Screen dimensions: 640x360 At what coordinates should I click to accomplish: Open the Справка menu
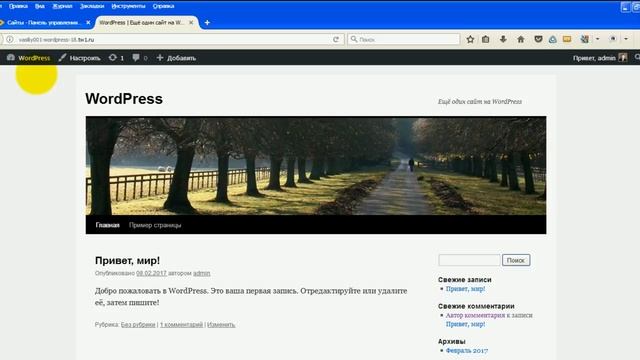coord(163,6)
